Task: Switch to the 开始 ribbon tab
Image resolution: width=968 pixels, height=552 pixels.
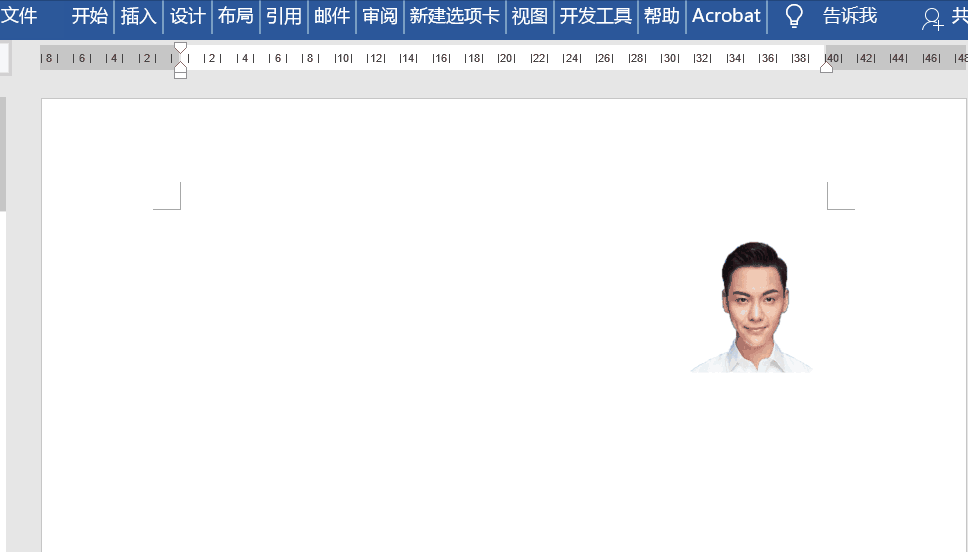Action: coord(90,15)
